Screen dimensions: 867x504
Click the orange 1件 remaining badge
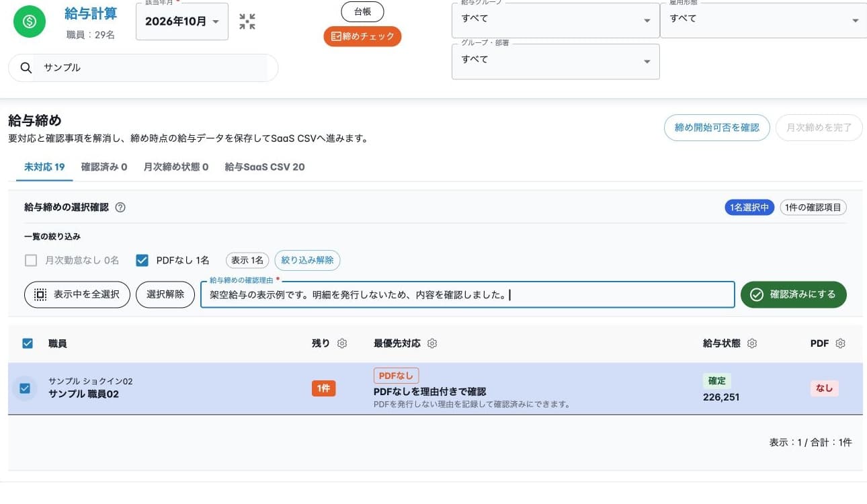click(x=324, y=388)
